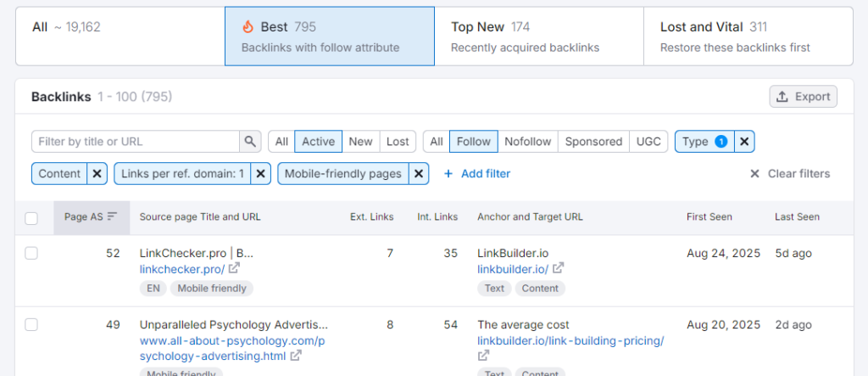
Task: Open Mobile-friendly pages filter chip
Action: (x=343, y=174)
